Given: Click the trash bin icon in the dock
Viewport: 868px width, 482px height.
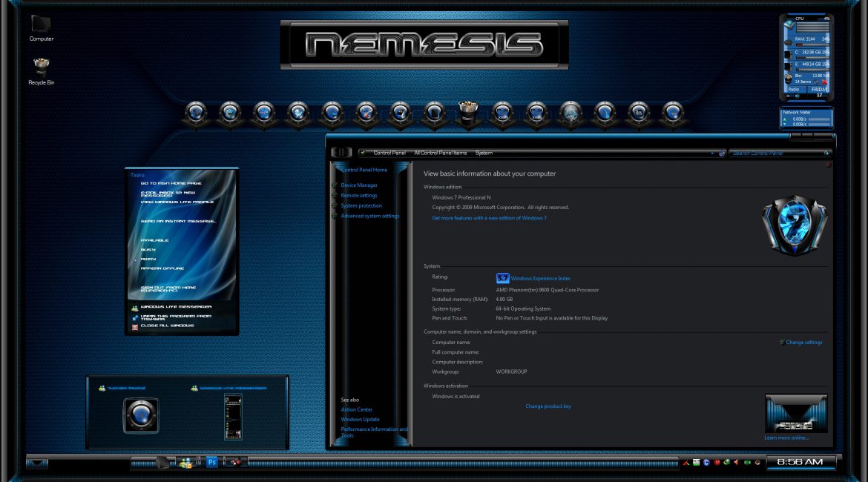Looking at the screenshot, I should (x=468, y=113).
